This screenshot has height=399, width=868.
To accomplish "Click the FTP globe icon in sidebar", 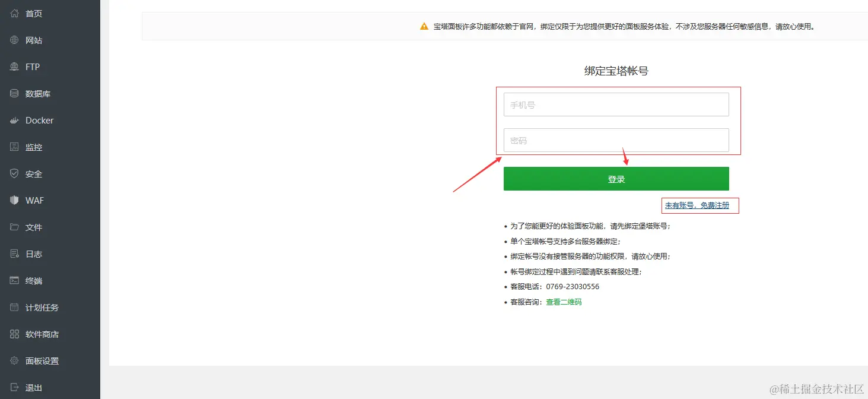I will click(15, 66).
